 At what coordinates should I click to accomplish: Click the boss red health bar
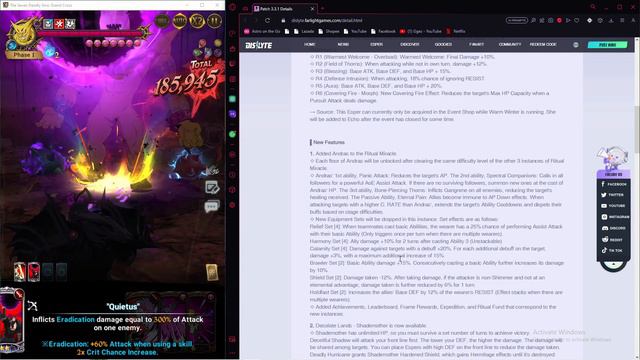[x=90, y=34]
